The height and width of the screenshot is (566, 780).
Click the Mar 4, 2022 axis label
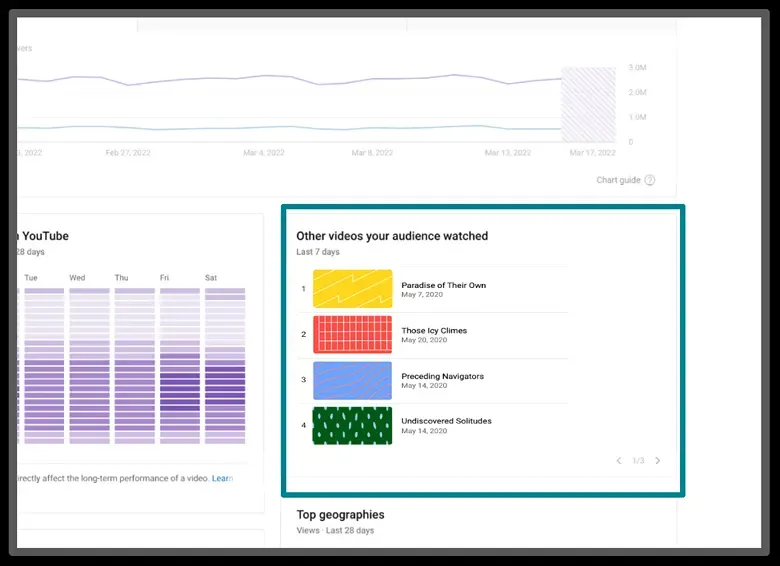coord(264,153)
